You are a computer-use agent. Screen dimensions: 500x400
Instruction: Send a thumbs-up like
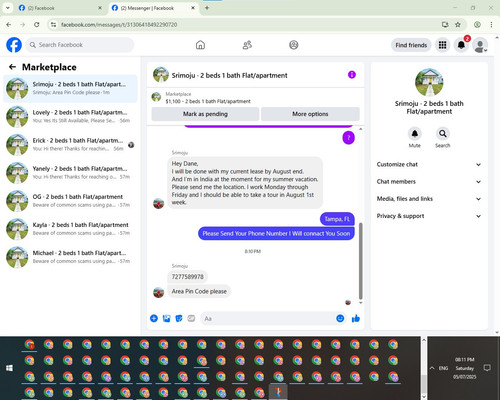[356, 318]
